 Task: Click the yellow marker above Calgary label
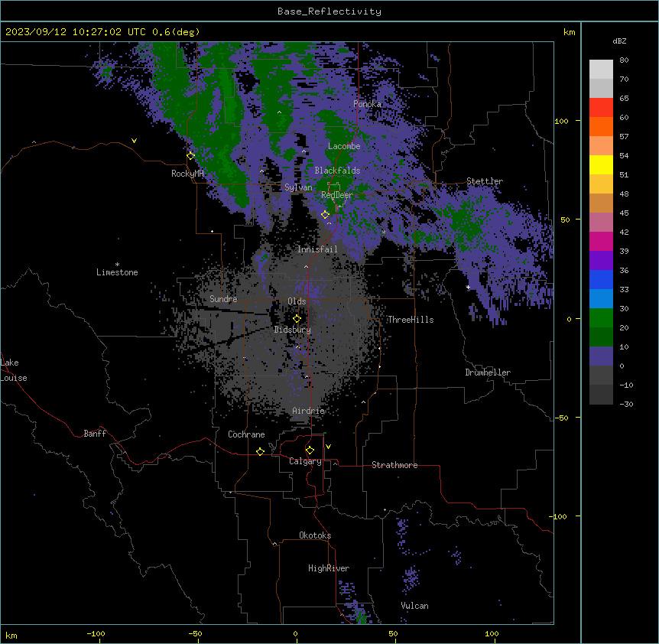310,450
